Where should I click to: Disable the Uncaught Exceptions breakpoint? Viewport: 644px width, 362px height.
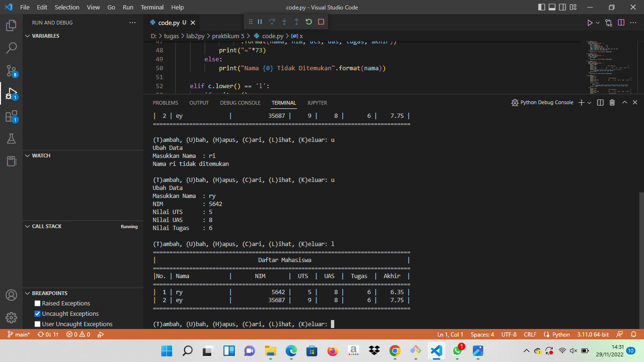(x=37, y=313)
